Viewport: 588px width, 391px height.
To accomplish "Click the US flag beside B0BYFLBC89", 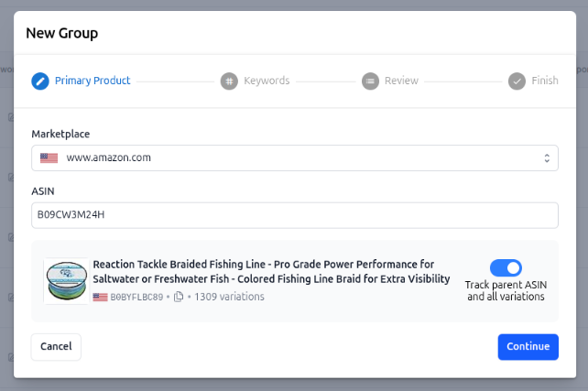I will pyautogui.click(x=100, y=297).
